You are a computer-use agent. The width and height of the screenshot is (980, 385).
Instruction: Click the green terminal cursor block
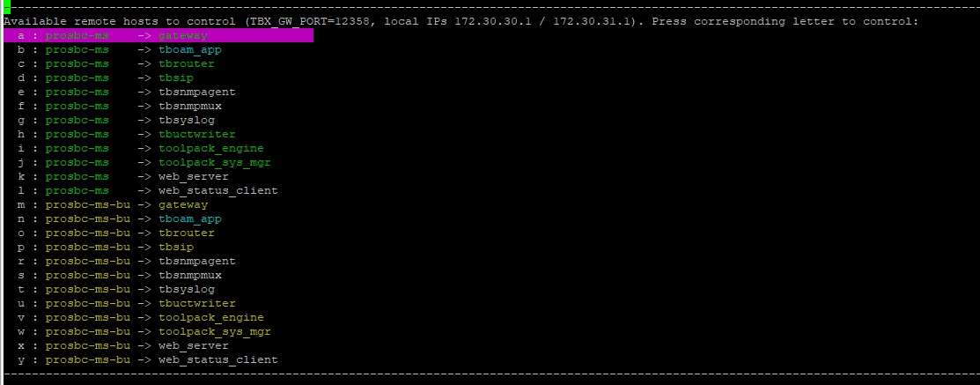pyautogui.click(x=7, y=8)
